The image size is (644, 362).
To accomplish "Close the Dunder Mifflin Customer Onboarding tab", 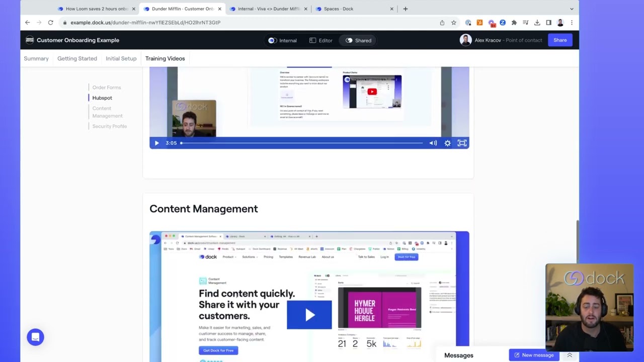I will (x=219, y=9).
